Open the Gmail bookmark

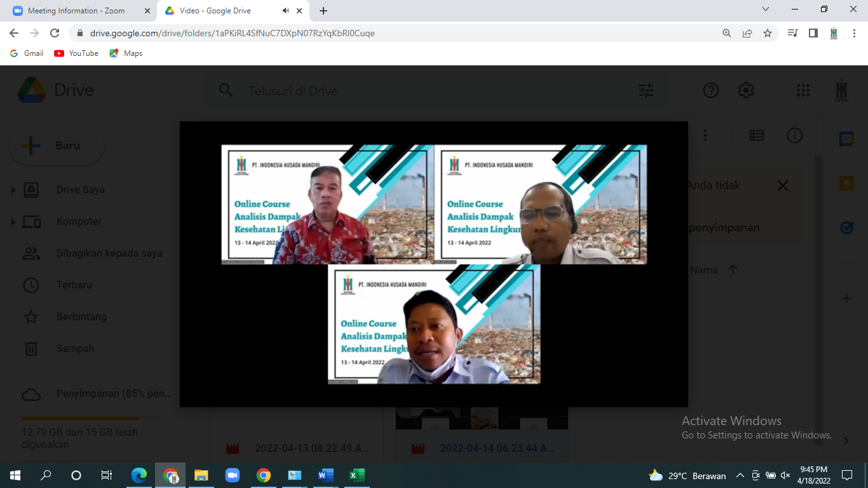[x=27, y=53]
